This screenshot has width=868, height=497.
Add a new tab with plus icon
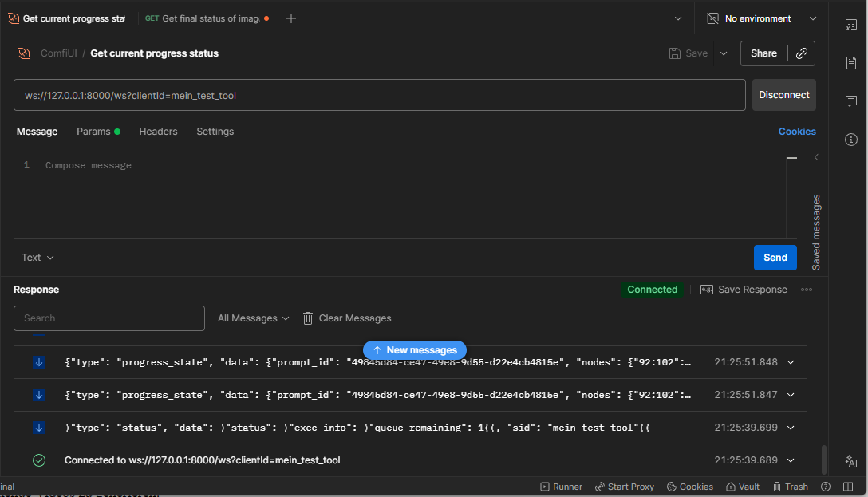(x=291, y=18)
